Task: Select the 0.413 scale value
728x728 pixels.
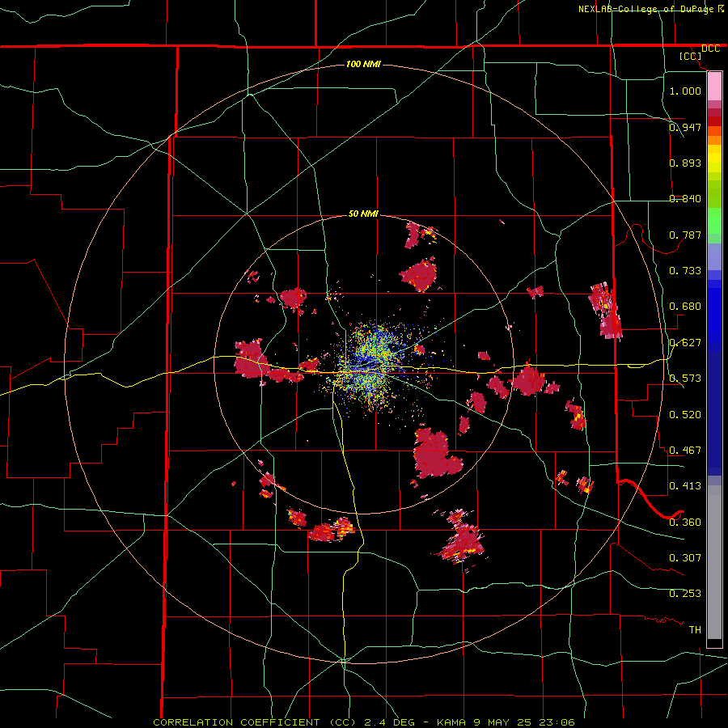Action: tap(685, 486)
